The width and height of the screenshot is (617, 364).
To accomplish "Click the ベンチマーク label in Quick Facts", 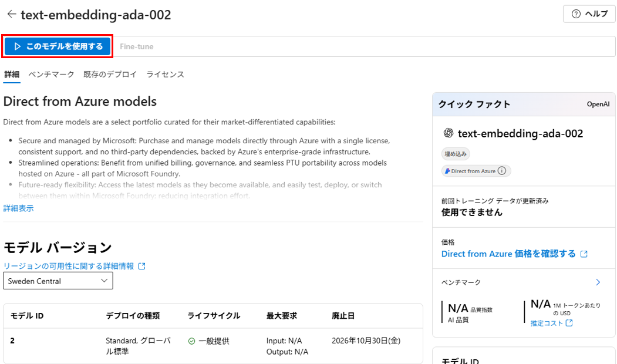I will (x=461, y=282).
